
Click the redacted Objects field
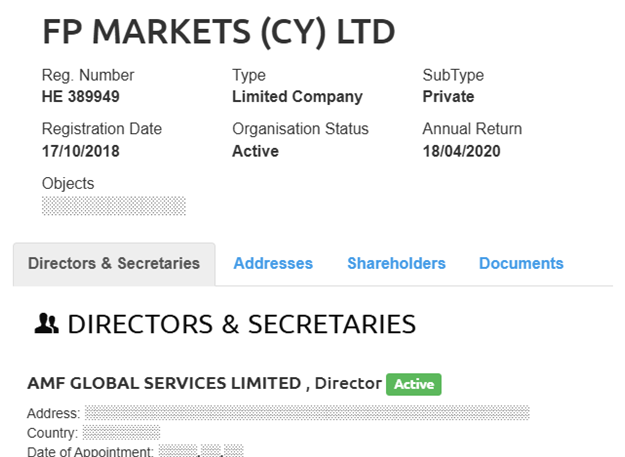[x=114, y=206]
